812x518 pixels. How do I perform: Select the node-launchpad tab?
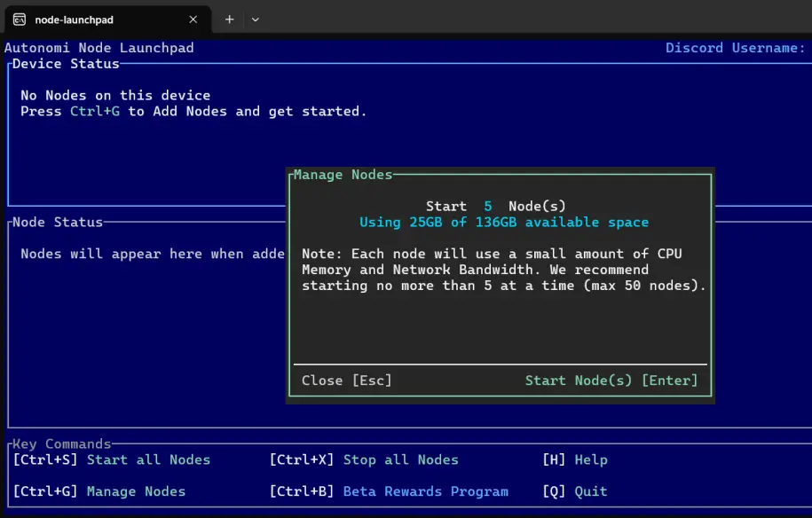pos(107,20)
